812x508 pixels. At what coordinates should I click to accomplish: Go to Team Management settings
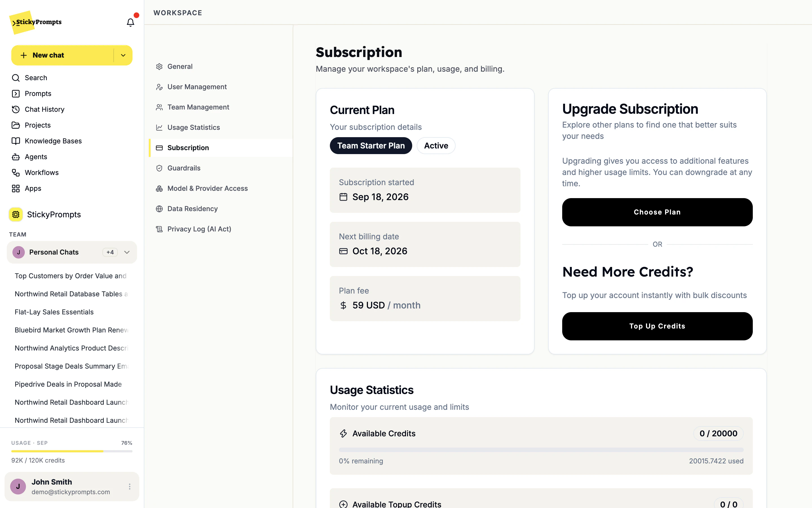220,107
